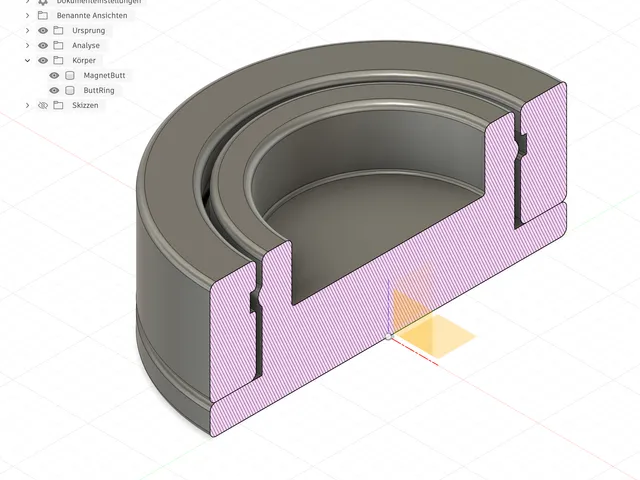Image resolution: width=640 pixels, height=480 pixels.
Task: Select the Körper tree label
Action: [84, 60]
